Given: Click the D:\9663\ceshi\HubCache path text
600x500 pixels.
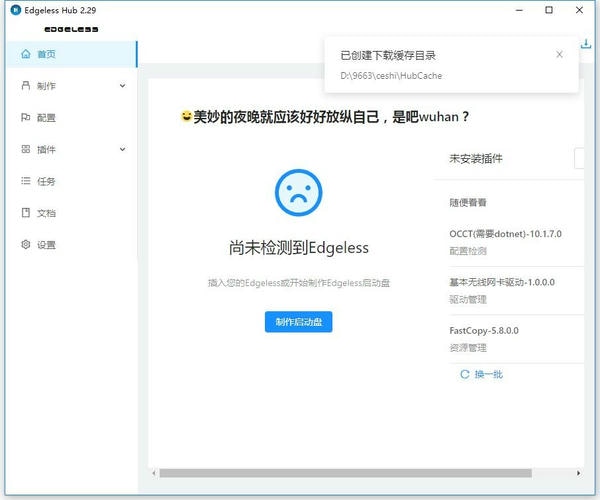Looking at the screenshot, I should pyautogui.click(x=391, y=76).
